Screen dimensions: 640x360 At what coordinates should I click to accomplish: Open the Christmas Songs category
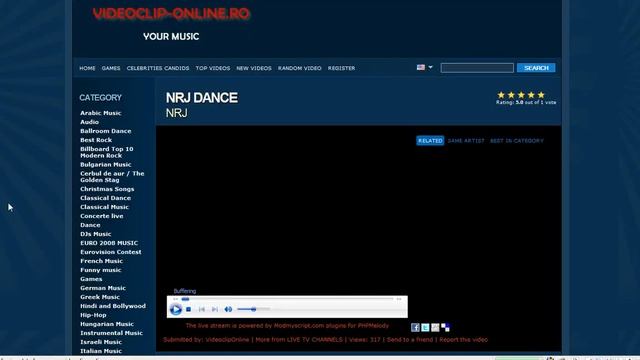point(107,189)
